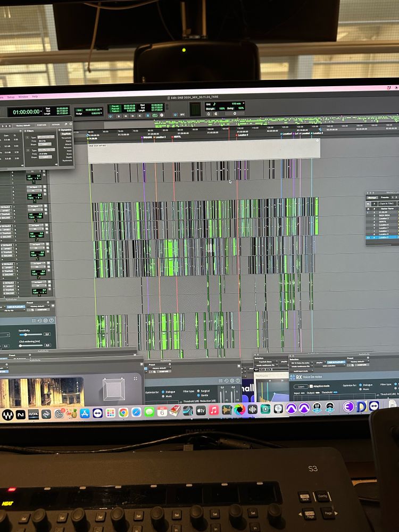399x532 pixels.
Task: Click the Record transport button
Action: [x=162, y=115]
